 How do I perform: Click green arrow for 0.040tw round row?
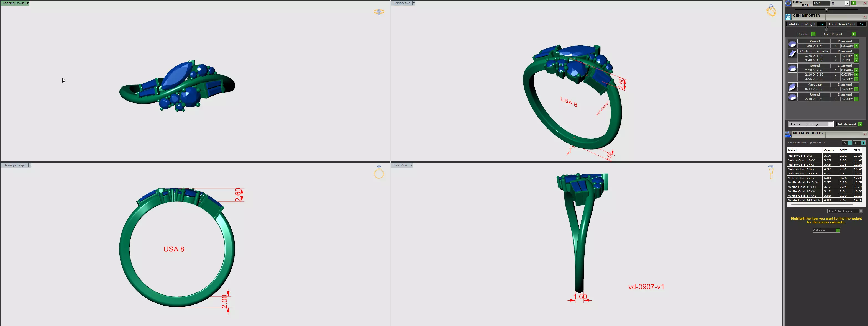pos(856,70)
